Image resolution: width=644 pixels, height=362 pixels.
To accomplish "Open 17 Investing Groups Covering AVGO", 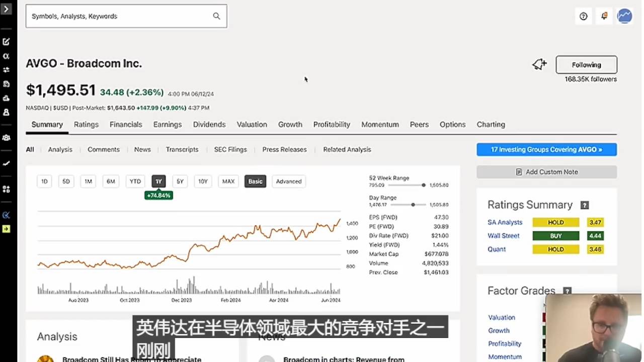I will pos(546,149).
